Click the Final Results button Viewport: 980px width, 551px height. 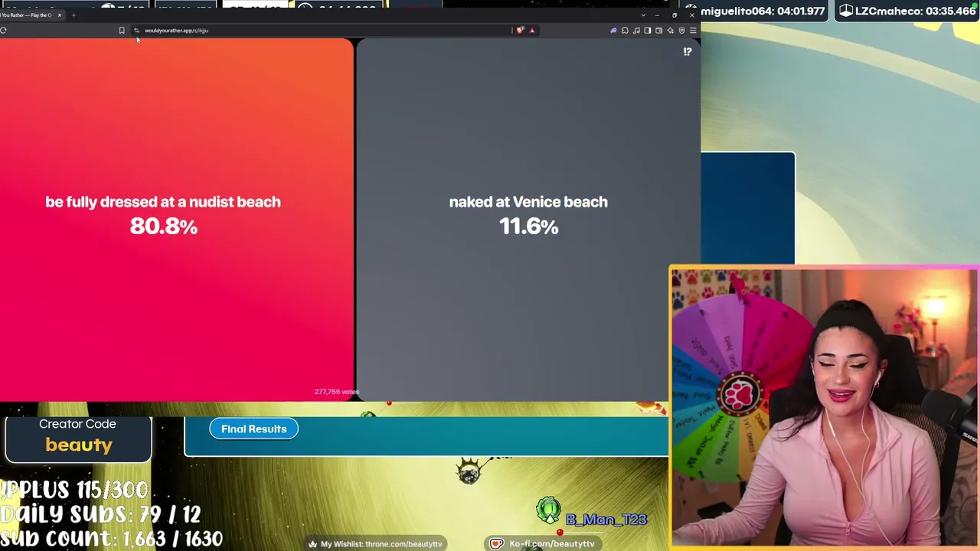click(x=253, y=429)
